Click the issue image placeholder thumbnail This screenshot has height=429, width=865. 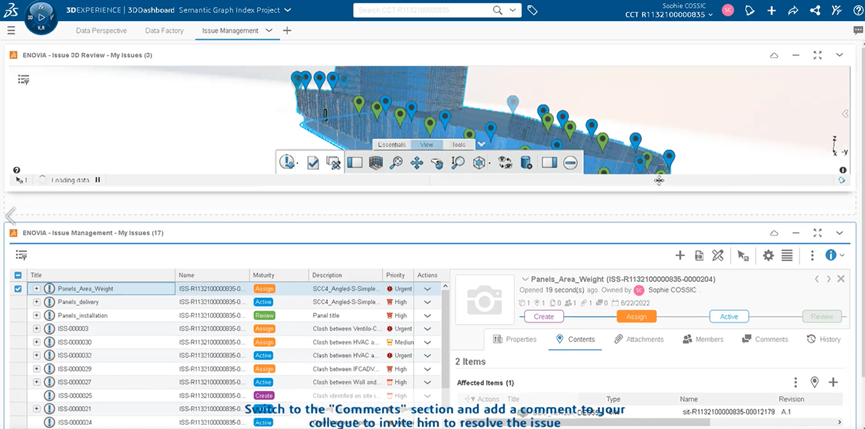click(x=484, y=300)
